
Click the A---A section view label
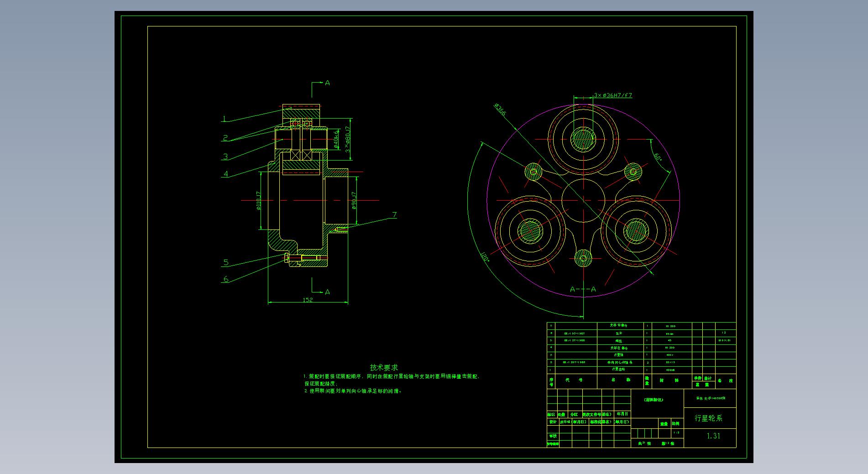pos(583,289)
